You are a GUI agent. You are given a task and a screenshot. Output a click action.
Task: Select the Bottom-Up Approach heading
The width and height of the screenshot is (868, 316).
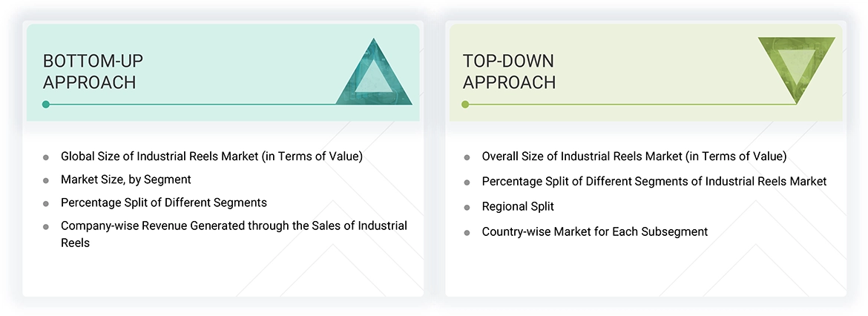pos(90,71)
